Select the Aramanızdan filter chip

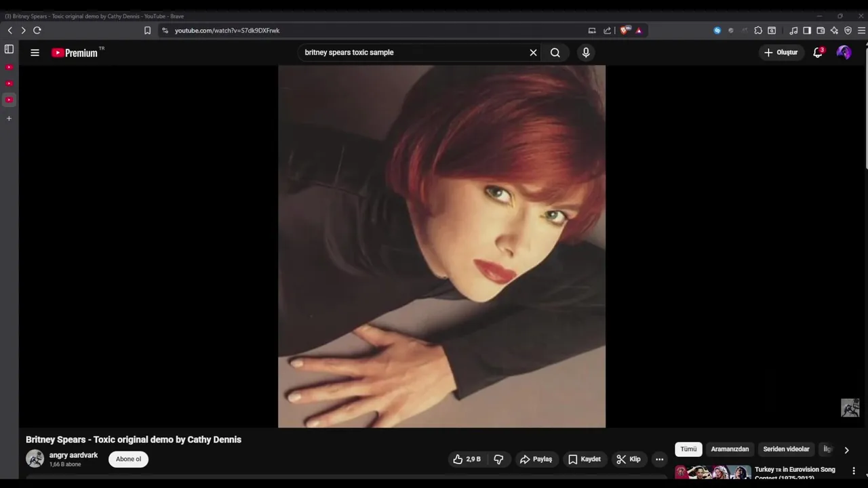(730, 449)
